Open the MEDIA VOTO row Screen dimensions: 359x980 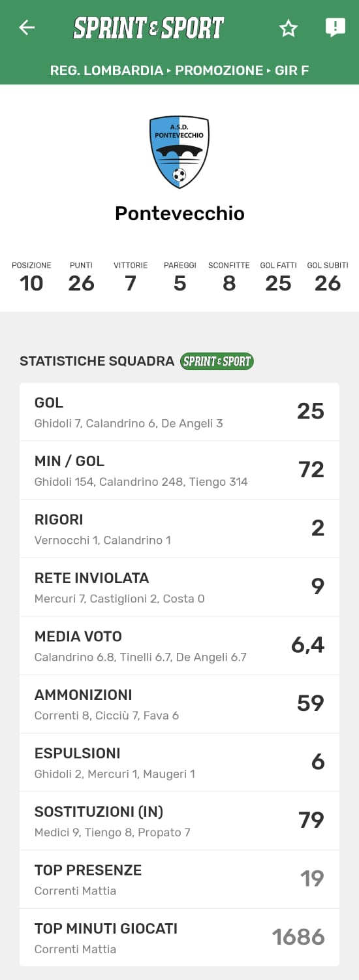click(x=179, y=646)
